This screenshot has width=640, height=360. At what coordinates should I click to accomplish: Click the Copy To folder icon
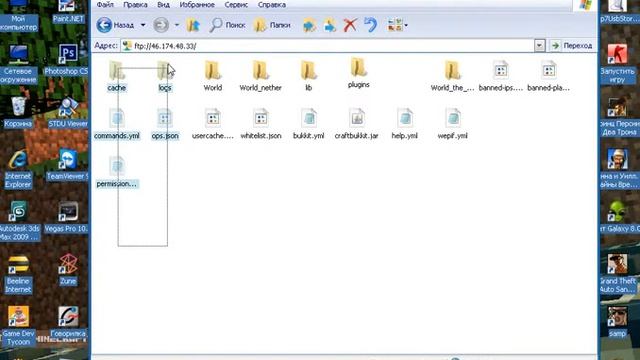(x=330, y=25)
